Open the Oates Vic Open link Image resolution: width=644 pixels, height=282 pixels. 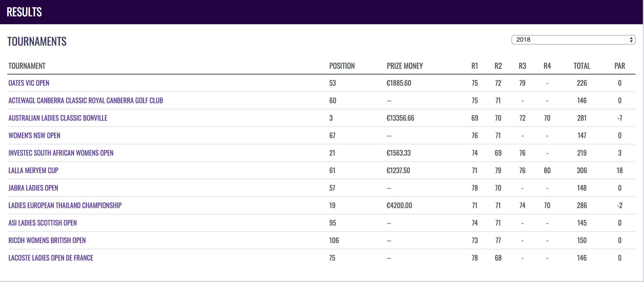click(x=29, y=83)
